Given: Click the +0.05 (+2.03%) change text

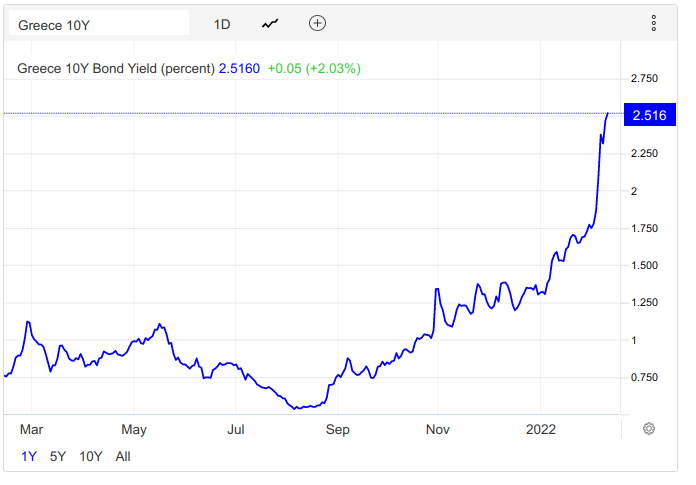Looking at the screenshot, I should 314,68.
